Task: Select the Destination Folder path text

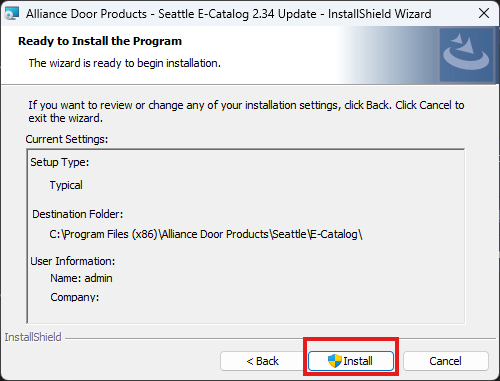Action: click(x=206, y=234)
